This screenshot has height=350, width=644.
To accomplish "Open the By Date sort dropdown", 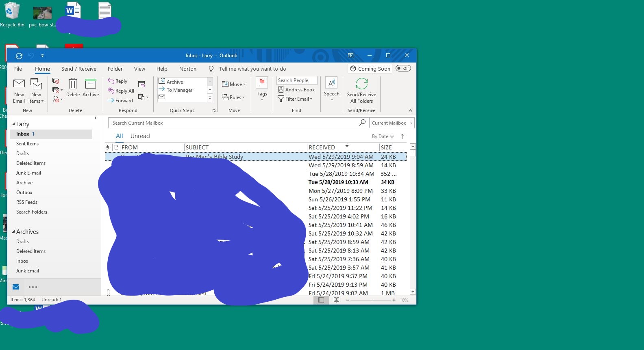I will point(383,136).
